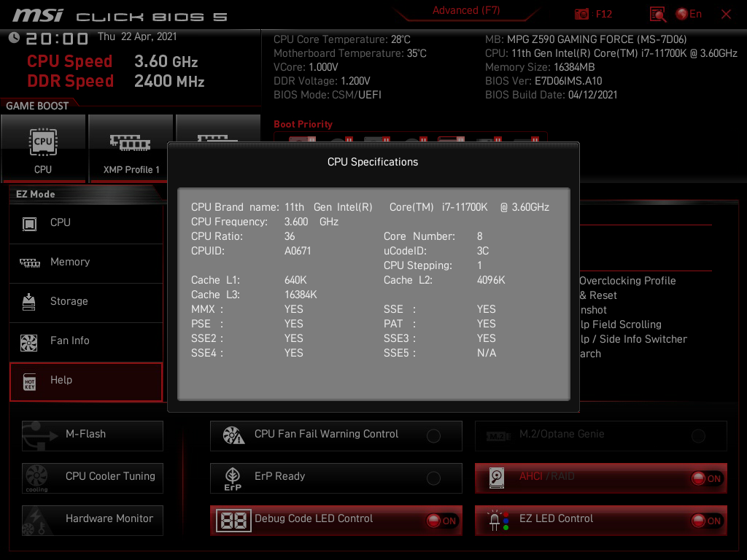Click the date Thu 22 Apr, 2021
Image resolution: width=747 pixels, height=560 pixels.
[137, 36]
